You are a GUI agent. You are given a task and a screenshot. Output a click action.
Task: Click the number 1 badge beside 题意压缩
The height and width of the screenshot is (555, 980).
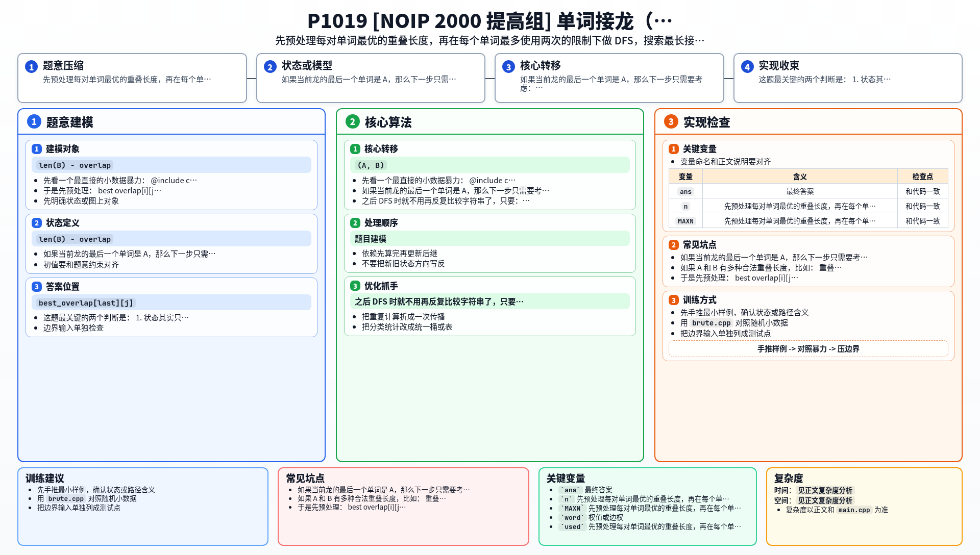[x=31, y=67]
